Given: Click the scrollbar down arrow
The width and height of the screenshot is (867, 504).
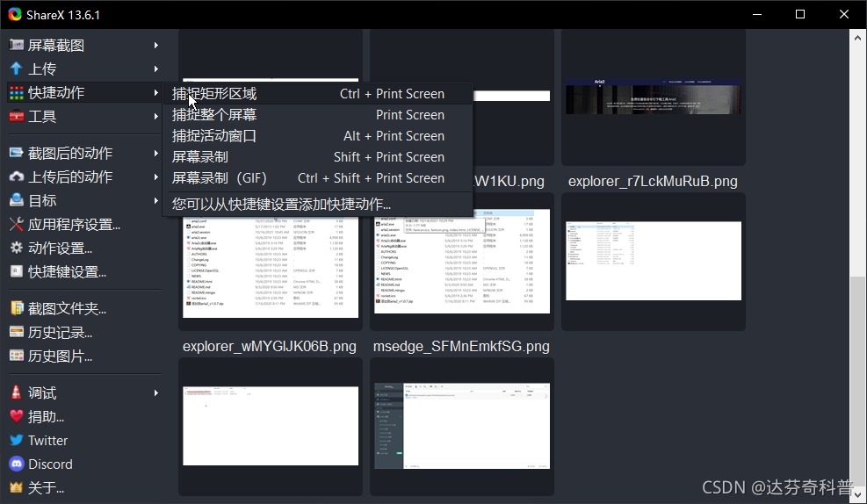Looking at the screenshot, I should point(857,494).
